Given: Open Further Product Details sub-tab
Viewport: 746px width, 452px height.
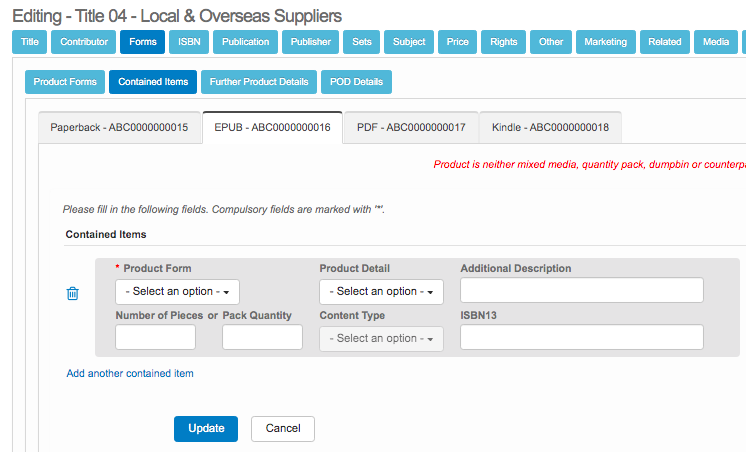Looking at the screenshot, I should click(259, 82).
